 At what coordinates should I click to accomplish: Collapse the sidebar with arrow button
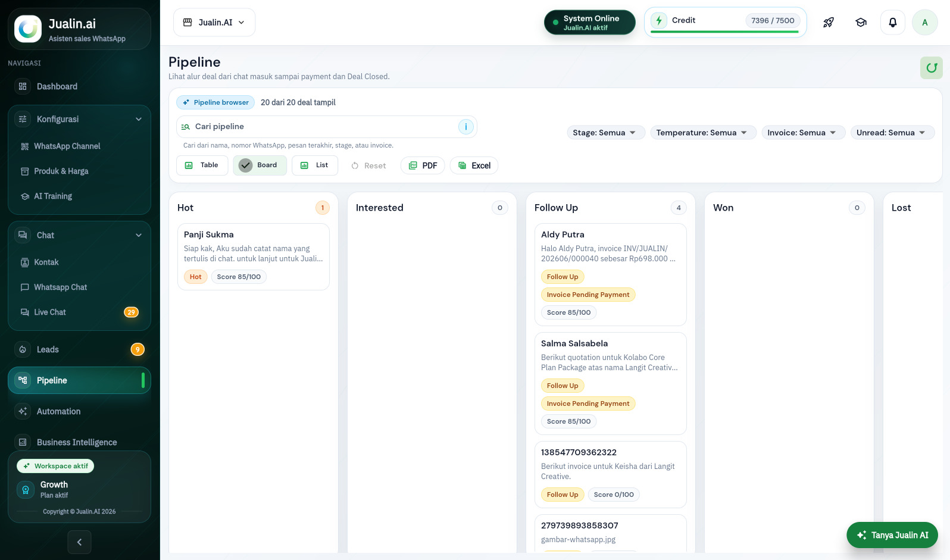(x=80, y=542)
